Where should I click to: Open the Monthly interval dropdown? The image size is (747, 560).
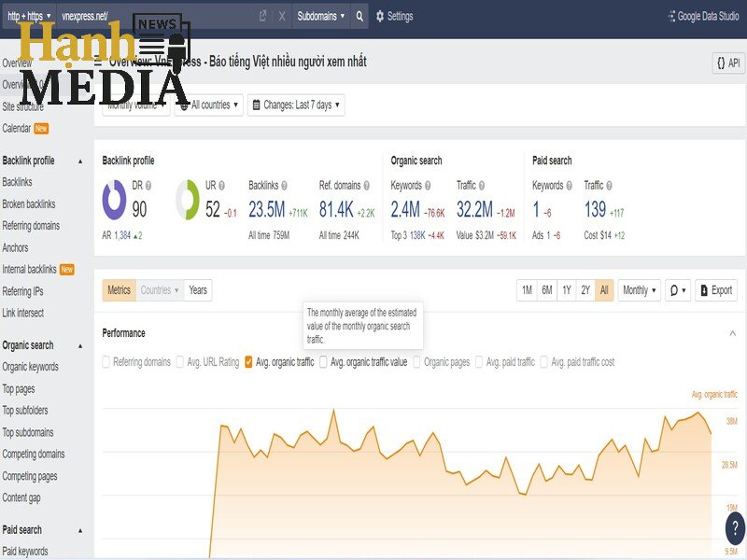640,290
